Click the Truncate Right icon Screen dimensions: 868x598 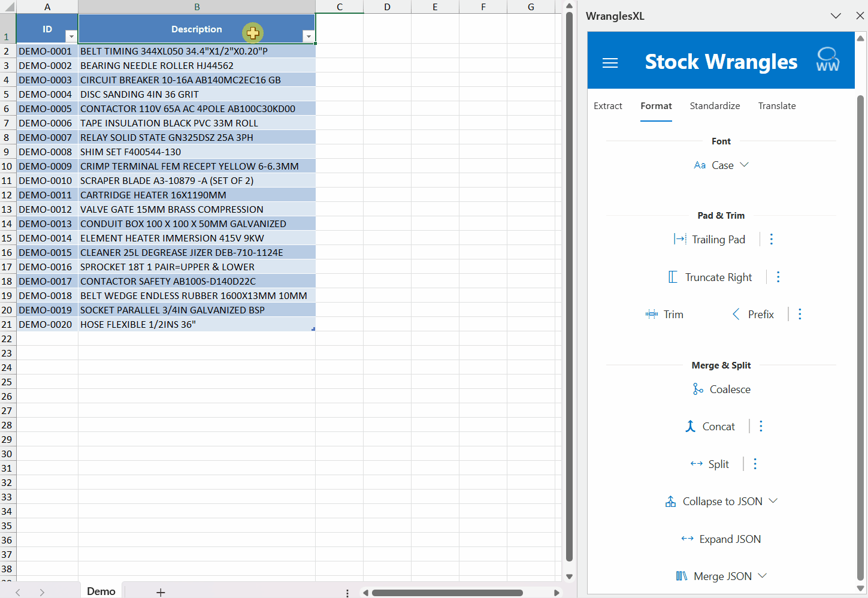click(673, 277)
